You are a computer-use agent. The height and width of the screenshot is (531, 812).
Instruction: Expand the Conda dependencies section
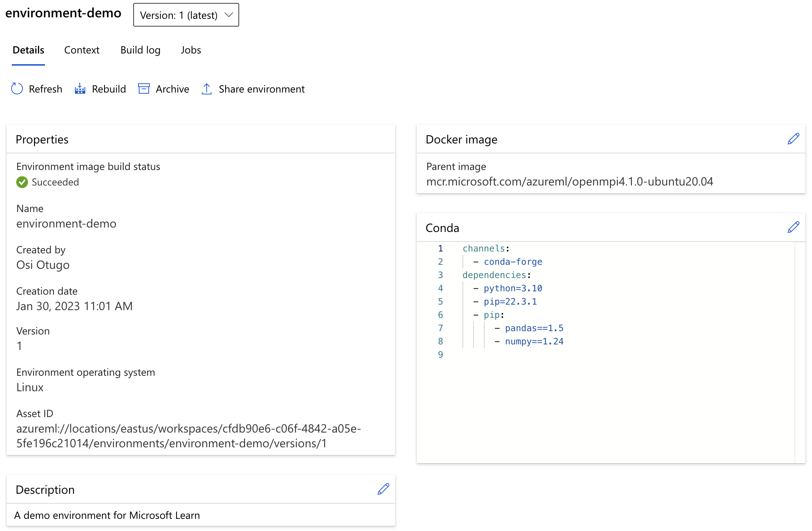click(x=793, y=228)
